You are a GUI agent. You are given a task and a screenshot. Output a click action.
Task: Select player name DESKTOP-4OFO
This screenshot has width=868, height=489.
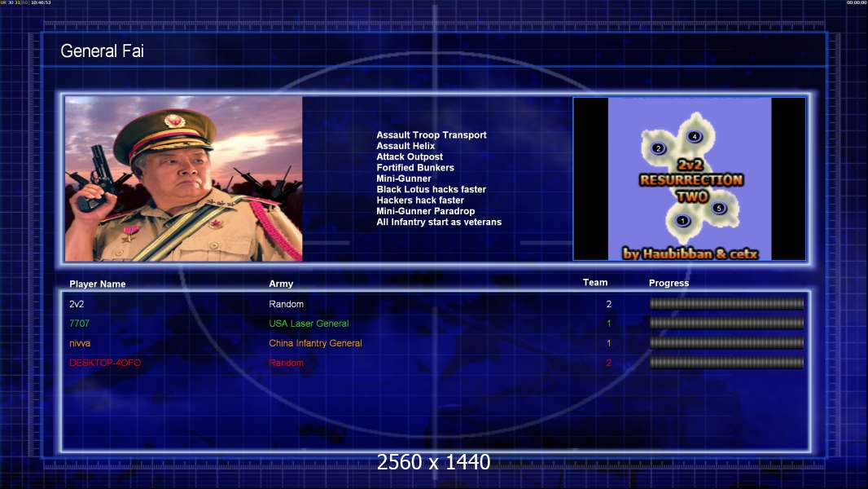point(104,363)
